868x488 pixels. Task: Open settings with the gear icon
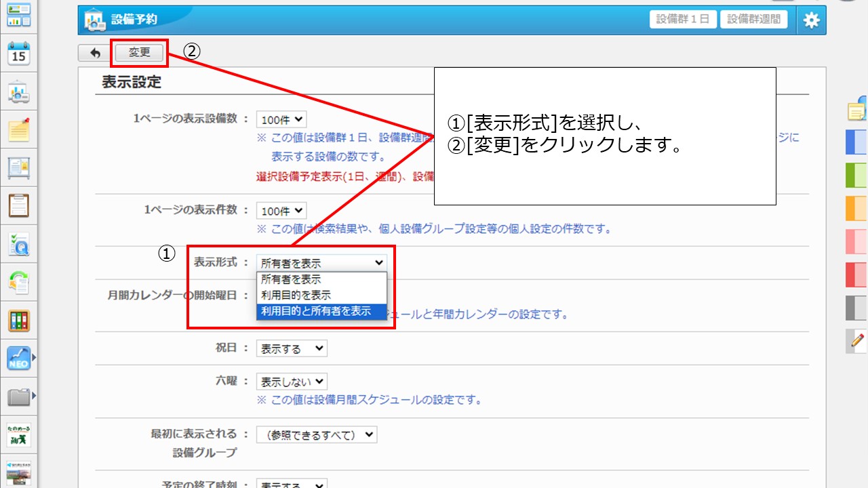coord(811,20)
